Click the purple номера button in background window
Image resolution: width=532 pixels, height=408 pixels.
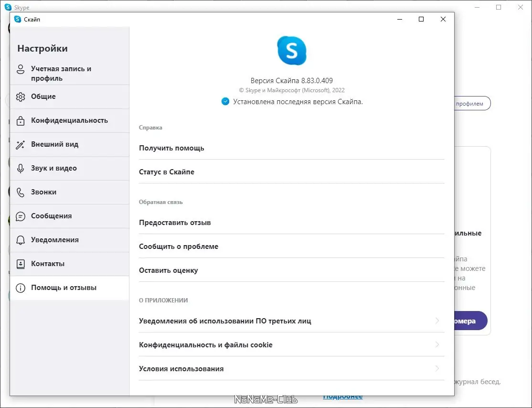471,321
